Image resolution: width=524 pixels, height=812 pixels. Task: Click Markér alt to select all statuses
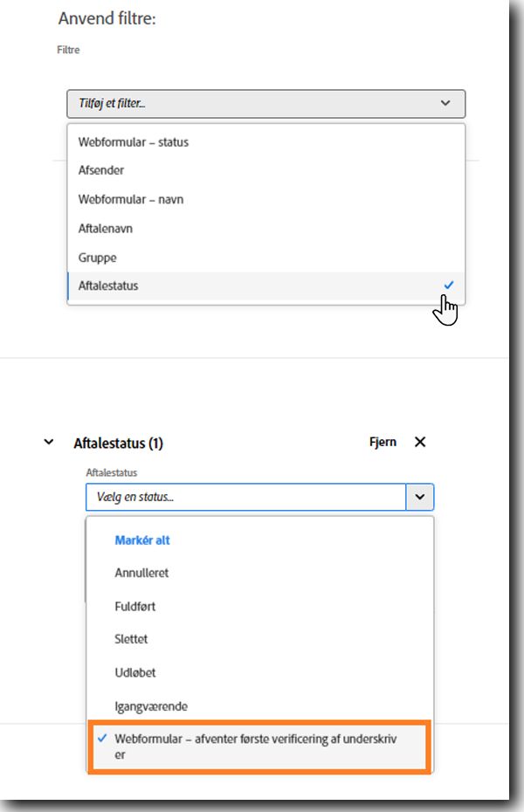pos(142,540)
